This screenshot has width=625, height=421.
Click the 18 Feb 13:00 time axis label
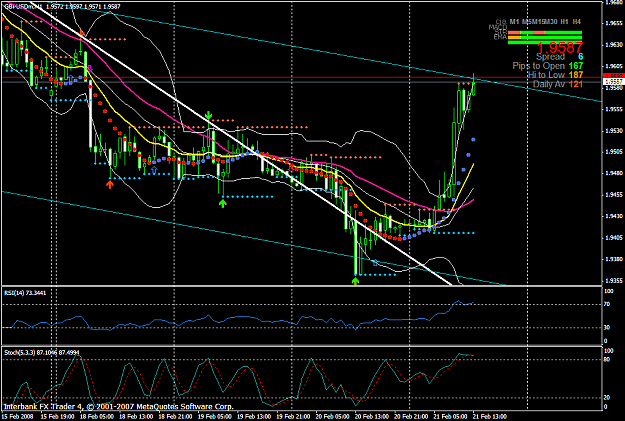pos(136,416)
